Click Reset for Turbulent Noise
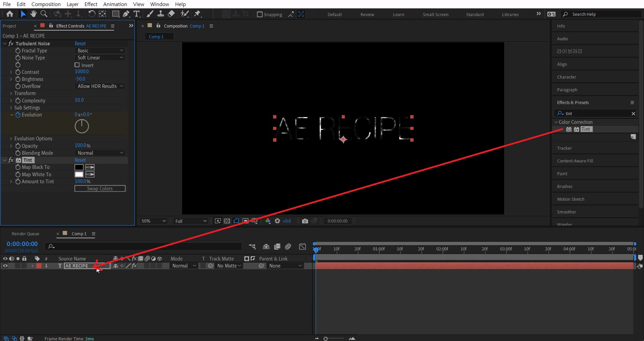Screen dimensions: 644x341 click(80, 44)
